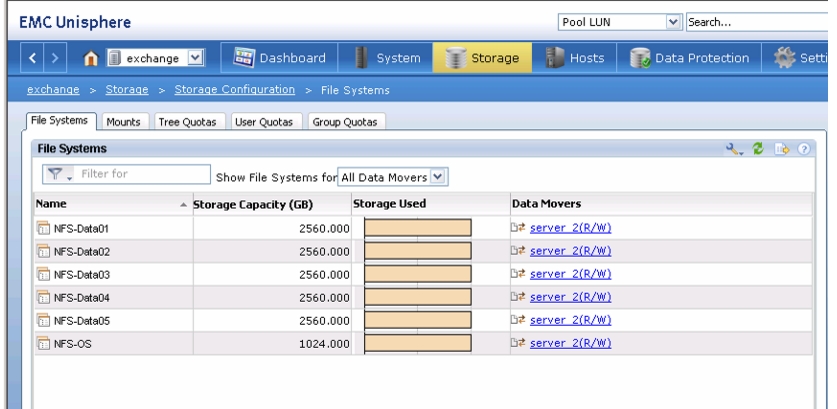Click data mover icon in NFS-Data02 row
837x409 pixels.
pyautogui.click(x=518, y=250)
